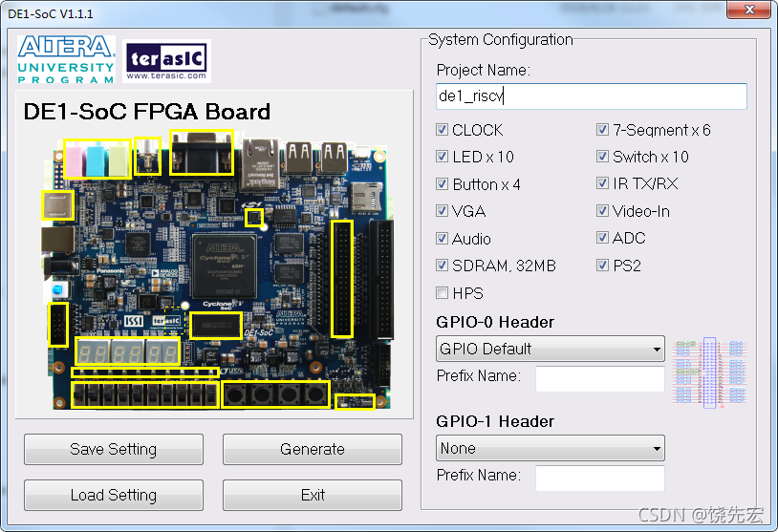Toggle the LED x 10 checkbox
This screenshot has height=532, width=778.
(x=442, y=157)
